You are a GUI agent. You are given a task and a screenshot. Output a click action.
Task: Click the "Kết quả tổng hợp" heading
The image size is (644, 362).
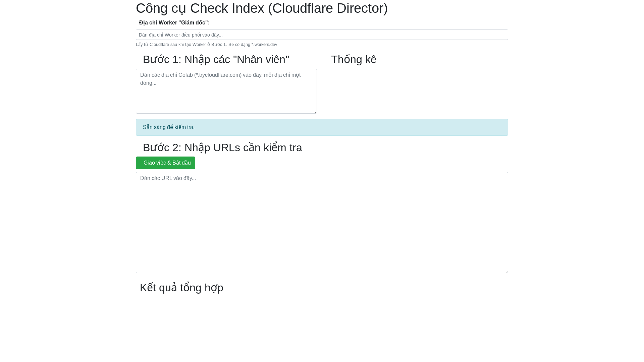pos(181,288)
